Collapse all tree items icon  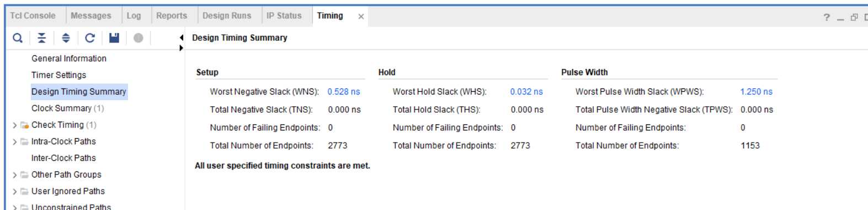41,38
